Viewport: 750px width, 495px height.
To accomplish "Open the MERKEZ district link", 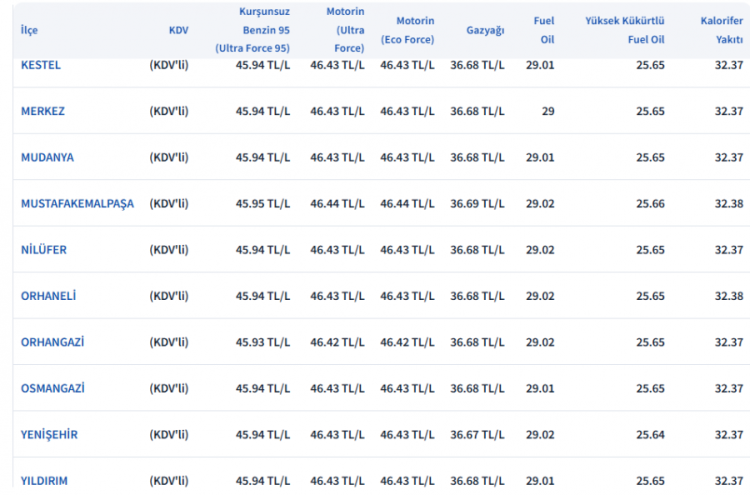I will pos(43,111).
